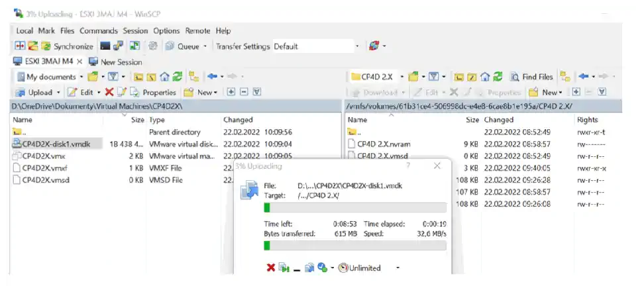The image size is (644, 294).
Task: Open the Local menu
Action: tap(25, 31)
